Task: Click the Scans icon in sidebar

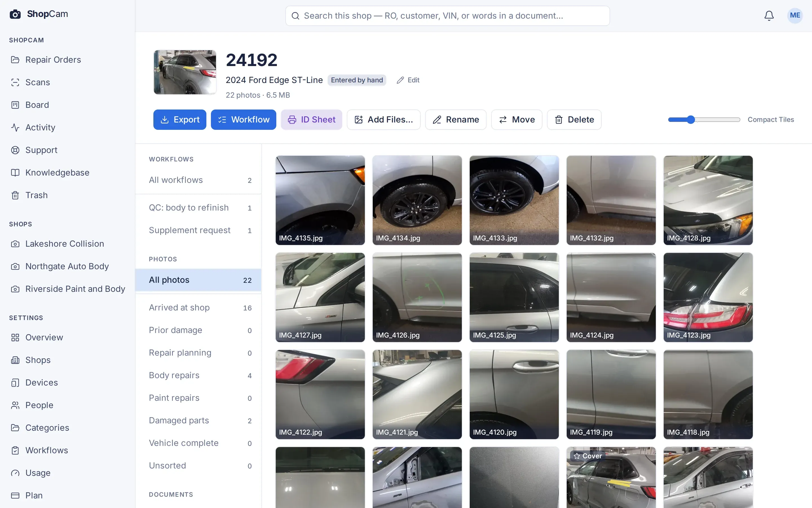Action: (15, 82)
